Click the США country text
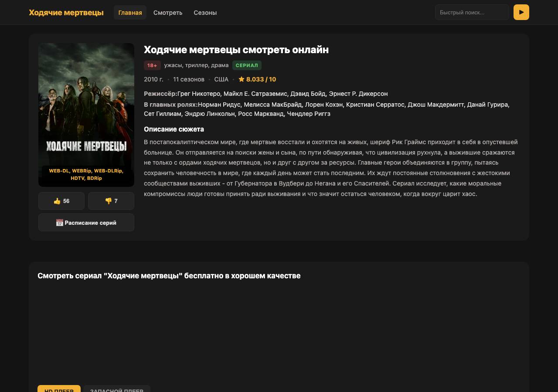Viewport: 558px width, 392px height. [221, 79]
